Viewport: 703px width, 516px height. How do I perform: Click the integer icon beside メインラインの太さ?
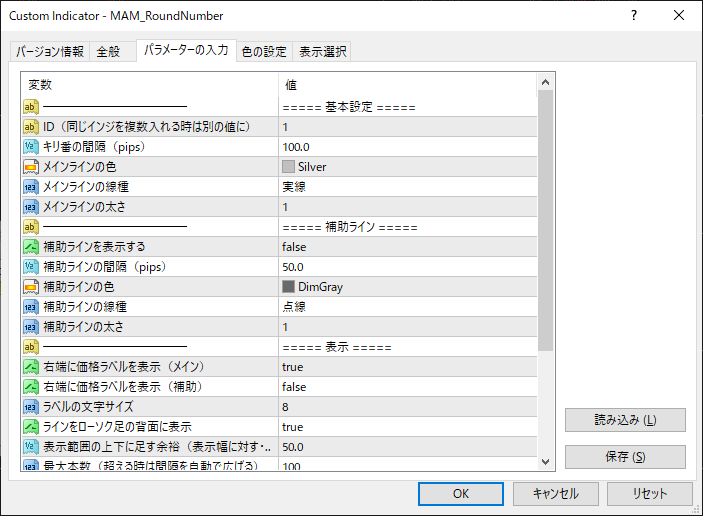pos(31,207)
